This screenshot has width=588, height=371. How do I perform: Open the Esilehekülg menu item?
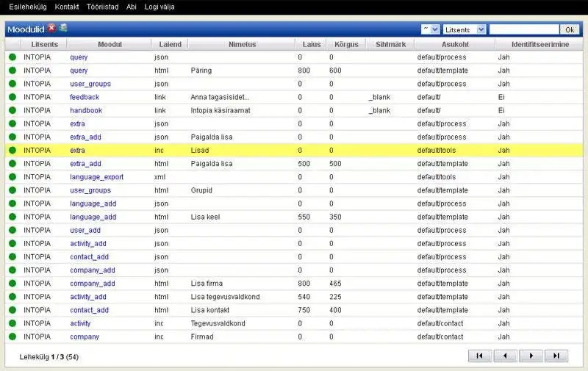click(x=28, y=7)
